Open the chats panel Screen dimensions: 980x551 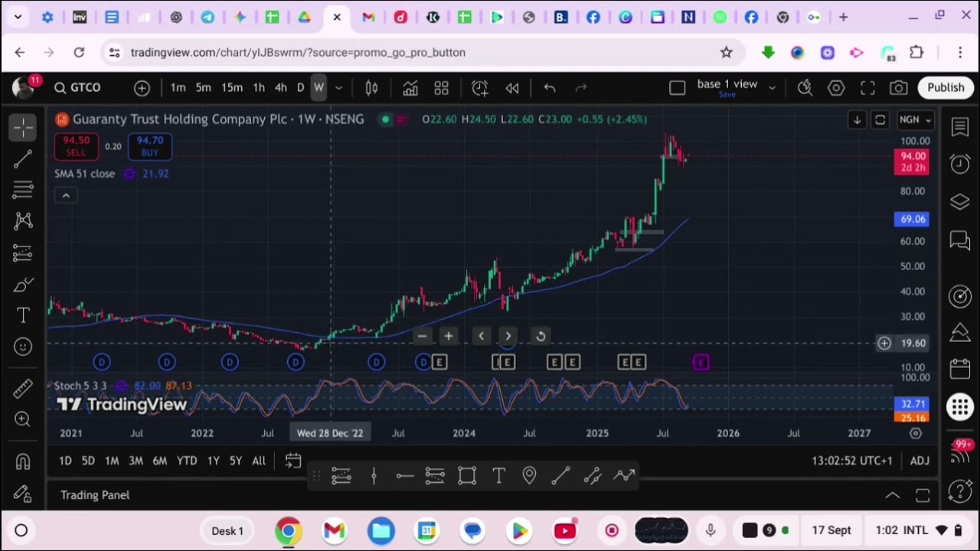pos(960,240)
